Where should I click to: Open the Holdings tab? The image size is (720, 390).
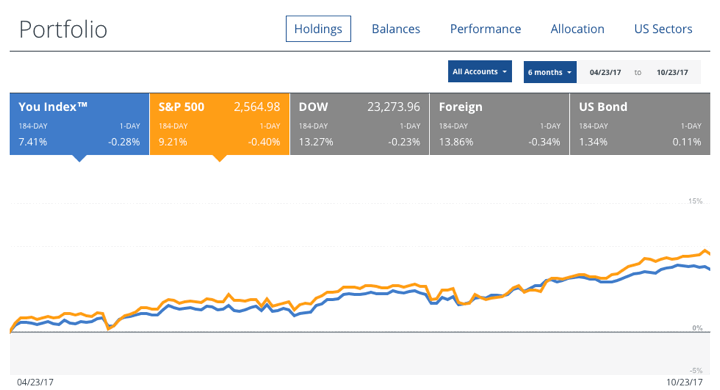[x=318, y=28]
